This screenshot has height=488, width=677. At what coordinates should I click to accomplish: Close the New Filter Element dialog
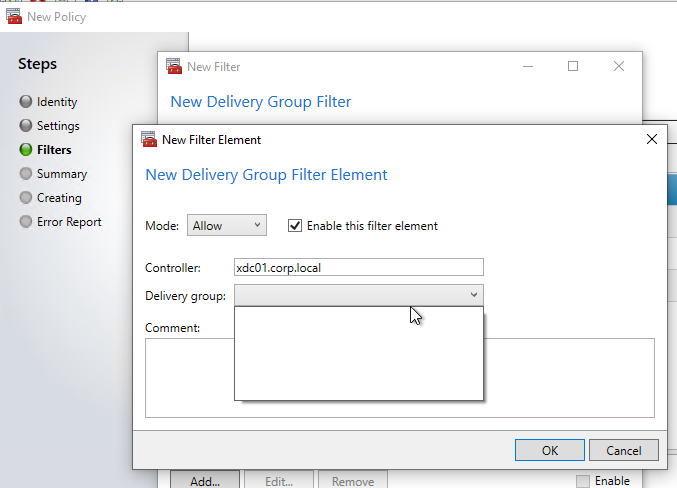[652, 139]
